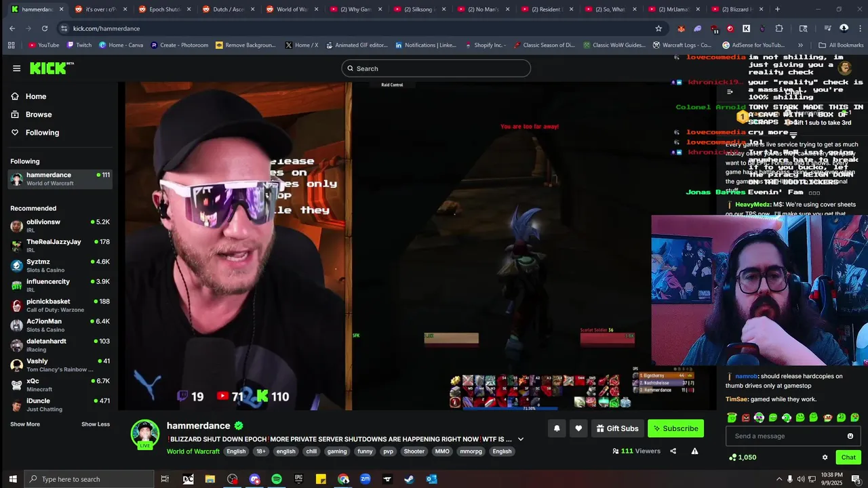
Task: Click the verified badge next to hammerdance
Action: point(239,426)
